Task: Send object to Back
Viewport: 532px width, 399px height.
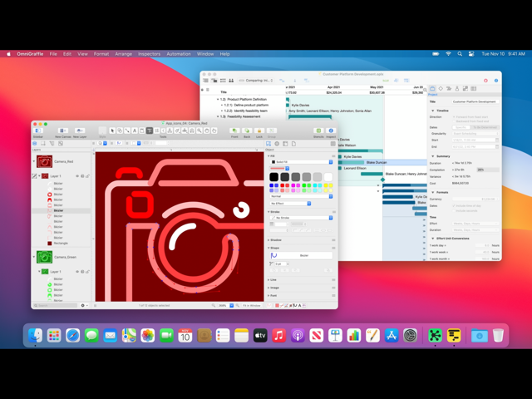Action: (x=247, y=131)
